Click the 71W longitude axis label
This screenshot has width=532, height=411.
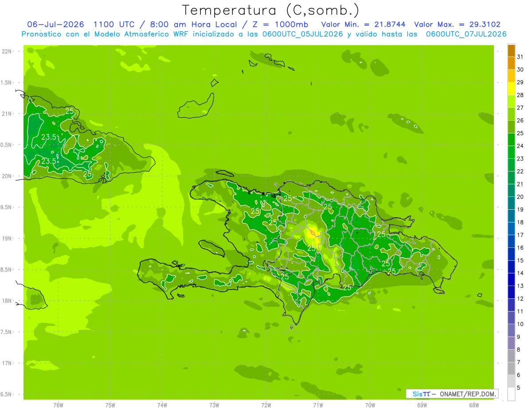coord(318,405)
